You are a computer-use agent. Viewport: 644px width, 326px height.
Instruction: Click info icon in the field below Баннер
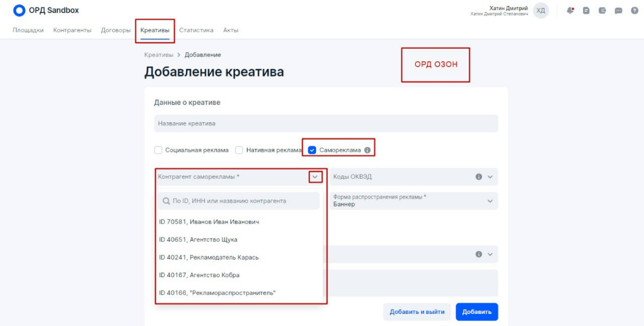point(479,254)
